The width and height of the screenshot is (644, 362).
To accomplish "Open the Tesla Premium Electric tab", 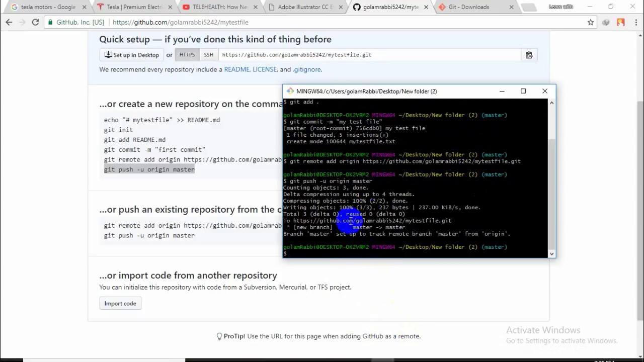I will coord(134,7).
